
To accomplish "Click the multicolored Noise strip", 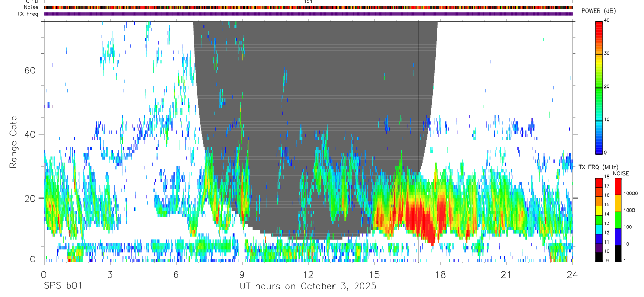I will [308, 7].
